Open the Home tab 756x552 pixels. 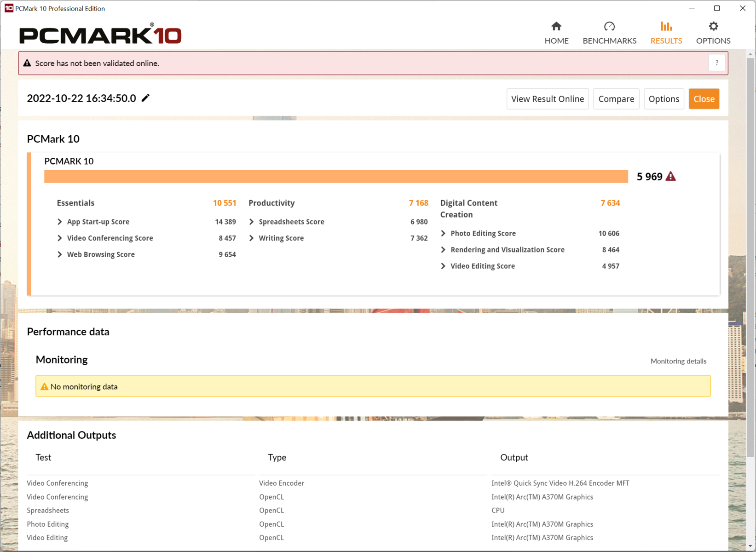point(556,33)
